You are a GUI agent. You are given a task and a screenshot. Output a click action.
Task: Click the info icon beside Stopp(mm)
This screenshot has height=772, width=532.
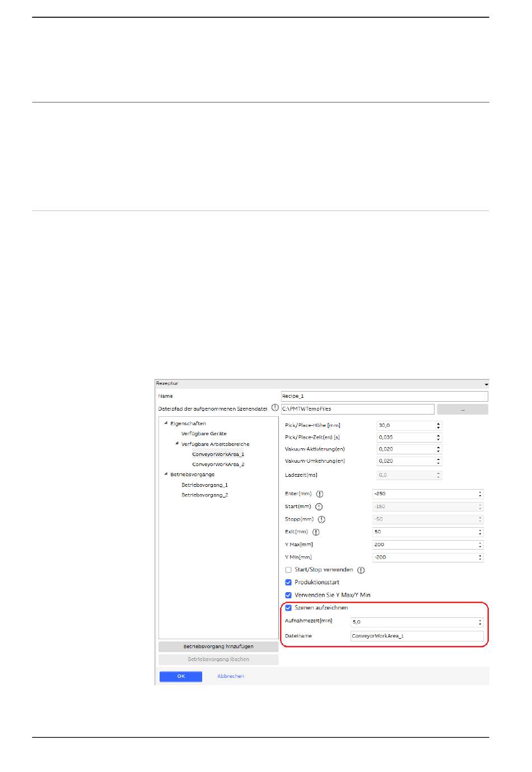click(321, 519)
